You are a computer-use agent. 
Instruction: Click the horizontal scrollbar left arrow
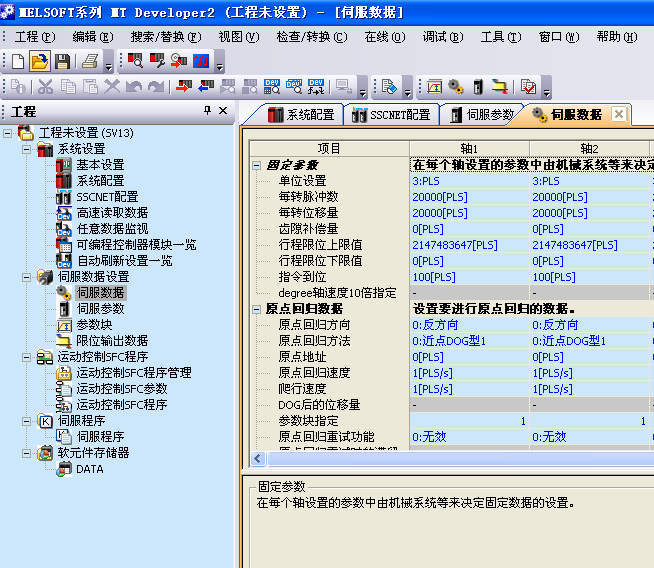(x=258, y=458)
